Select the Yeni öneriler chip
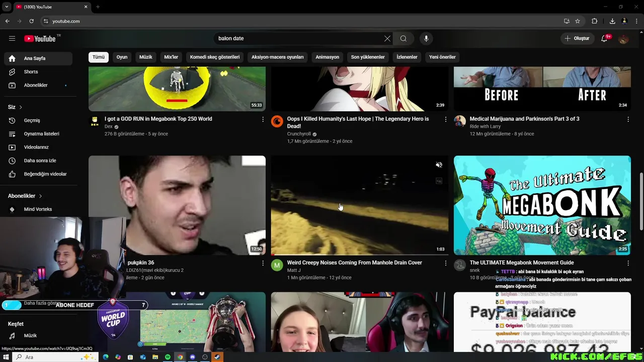644x362 pixels. tap(442, 57)
